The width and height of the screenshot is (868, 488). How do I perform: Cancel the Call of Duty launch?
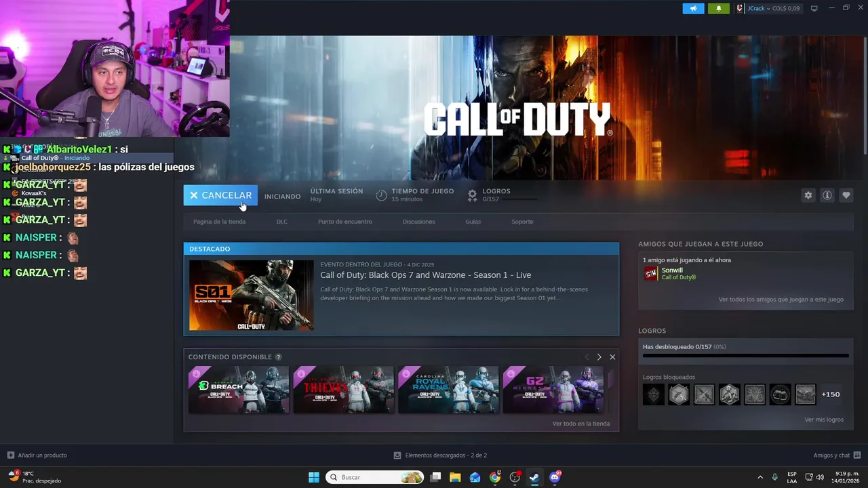(220, 195)
